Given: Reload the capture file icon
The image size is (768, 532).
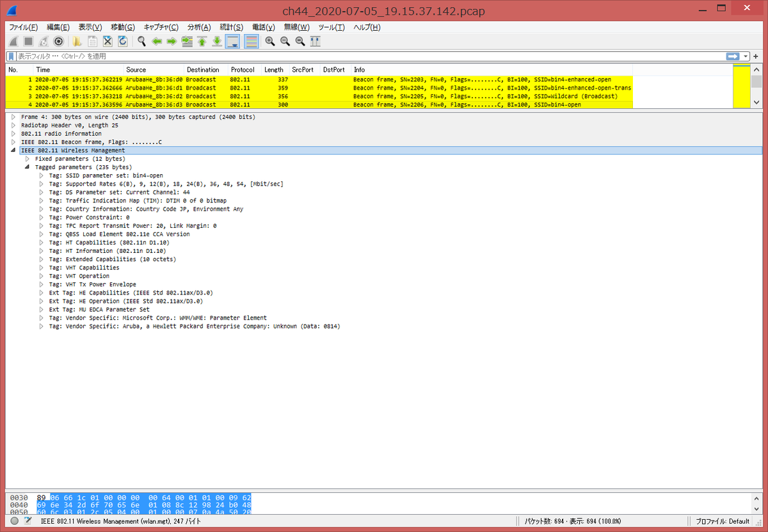Looking at the screenshot, I should point(123,42).
